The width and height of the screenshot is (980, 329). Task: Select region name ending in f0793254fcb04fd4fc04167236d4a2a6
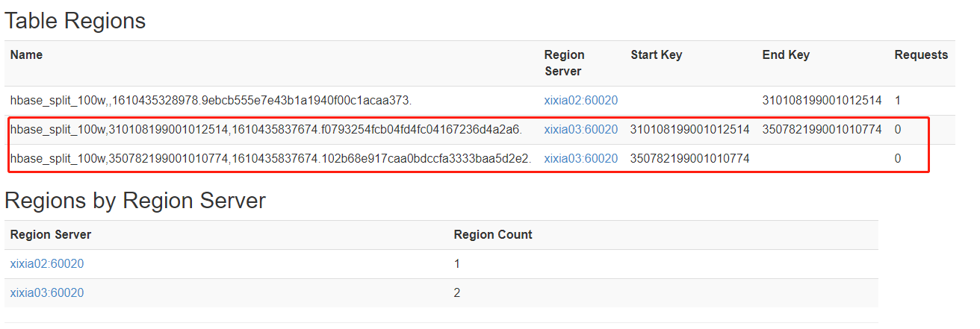pos(266,129)
